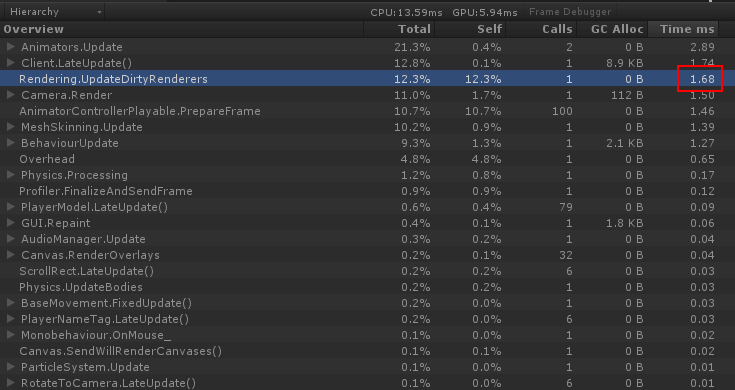The image size is (735, 390).
Task: Expand BehaviourUpdate disclosure triangle
Action: point(11,143)
